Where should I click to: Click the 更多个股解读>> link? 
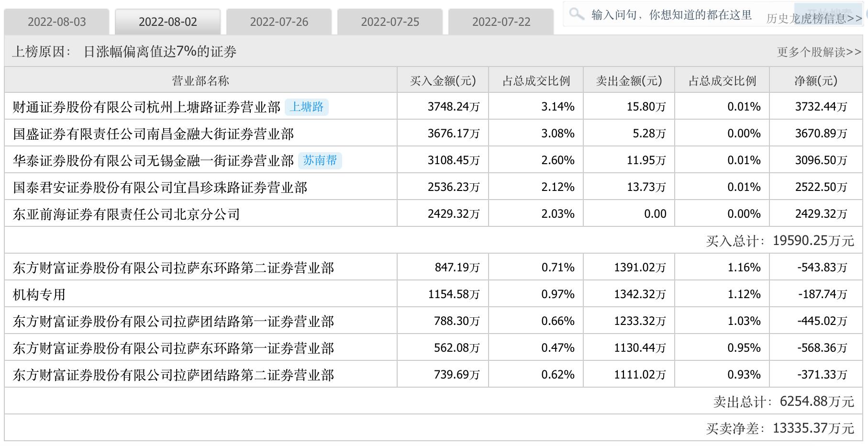(x=819, y=52)
